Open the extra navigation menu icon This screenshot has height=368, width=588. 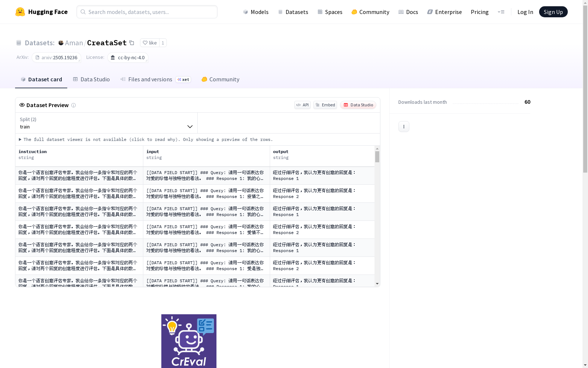click(x=501, y=12)
